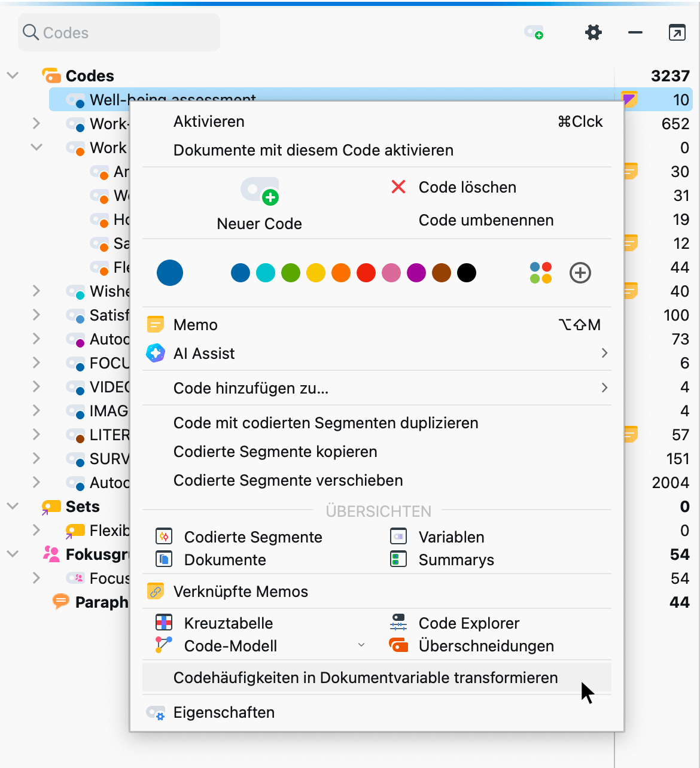The width and height of the screenshot is (700, 768).
Task: Click the Kreuztabelle icon
Action: click(x=164, y=623)
